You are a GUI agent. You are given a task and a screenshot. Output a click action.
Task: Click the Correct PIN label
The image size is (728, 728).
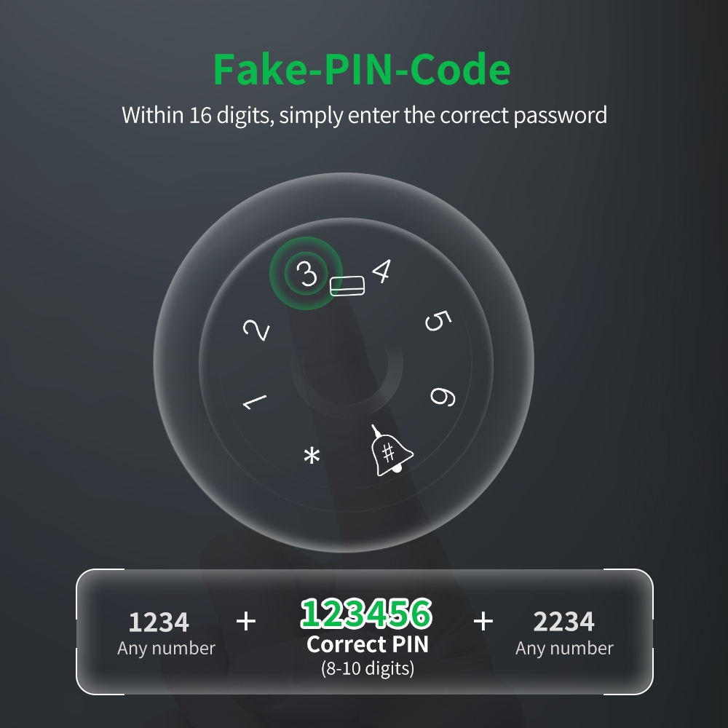pyautogui.click(x=367, y=644)
